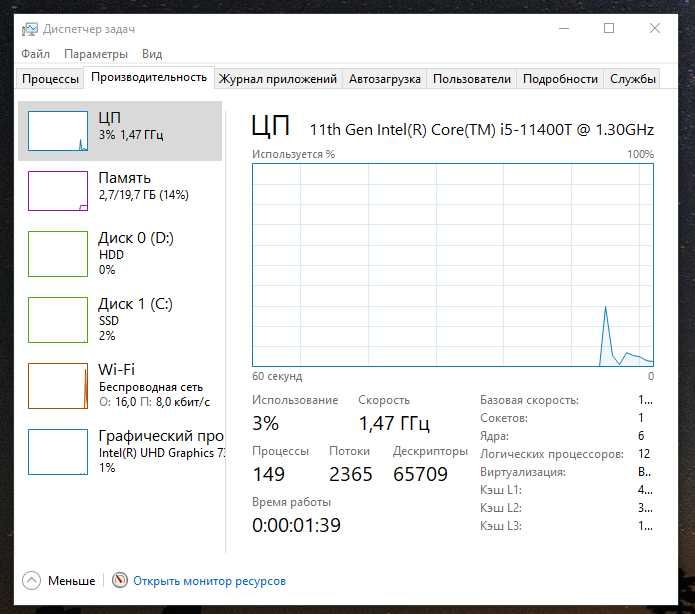Open the Файл menu
Viewport: 695px width, 614px height.
[35, 54]
